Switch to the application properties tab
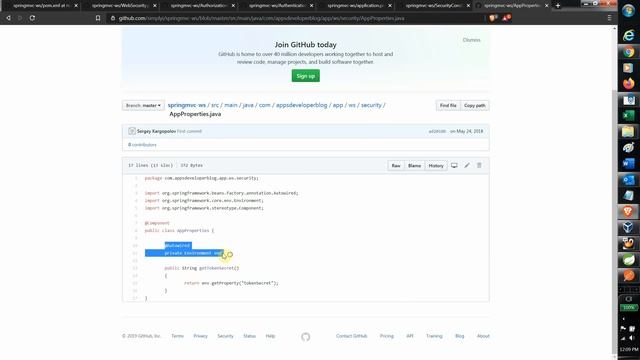This screenshot has height=360, width=640. (x=355, y=6)
